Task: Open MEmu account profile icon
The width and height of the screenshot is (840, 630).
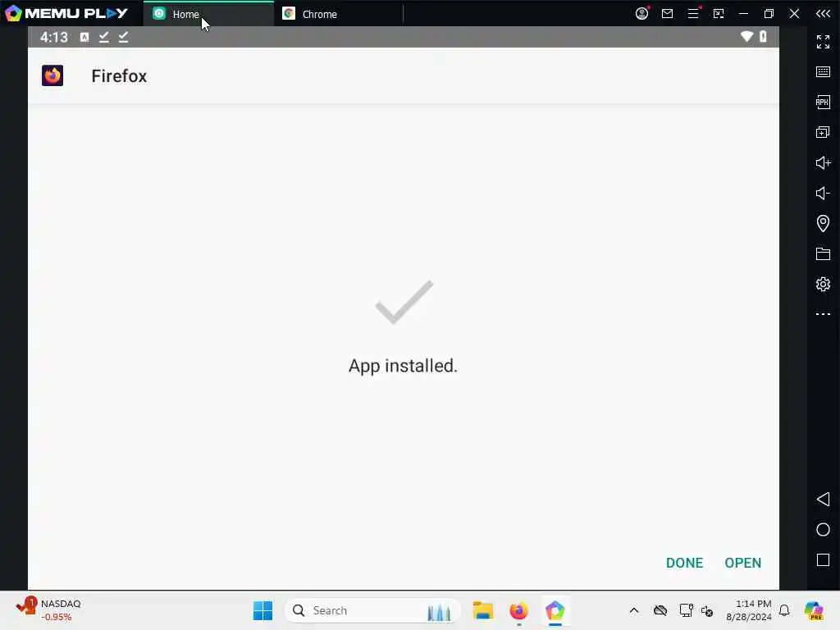Action: 641,13
